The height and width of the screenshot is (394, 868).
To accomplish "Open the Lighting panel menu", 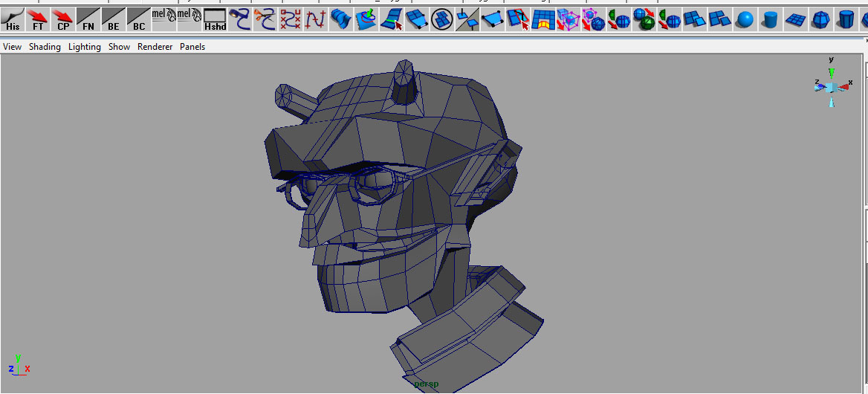I will (x=85, y=47).
